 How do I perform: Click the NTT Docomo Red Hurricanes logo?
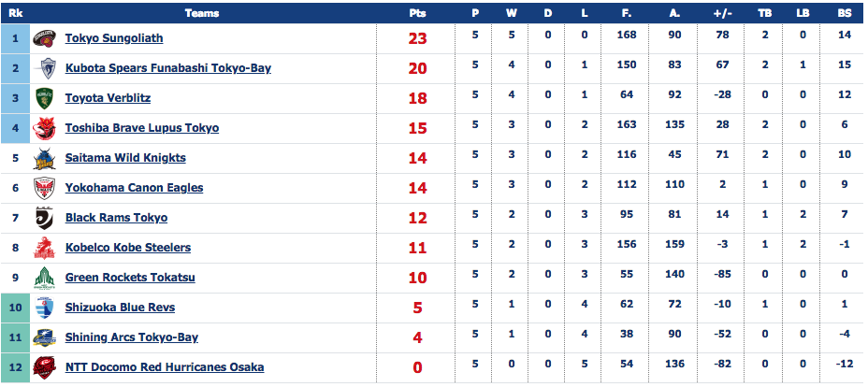click(x=44, y=367)
